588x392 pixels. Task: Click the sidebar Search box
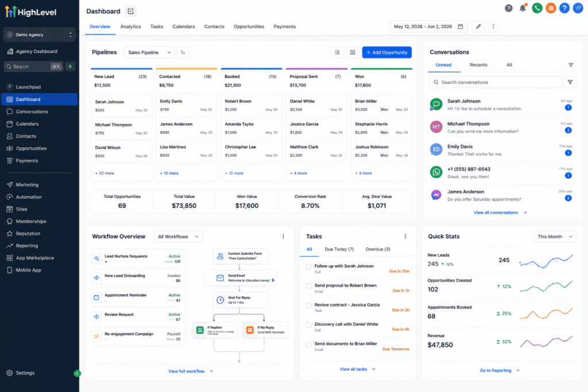[x=34, y=67]
